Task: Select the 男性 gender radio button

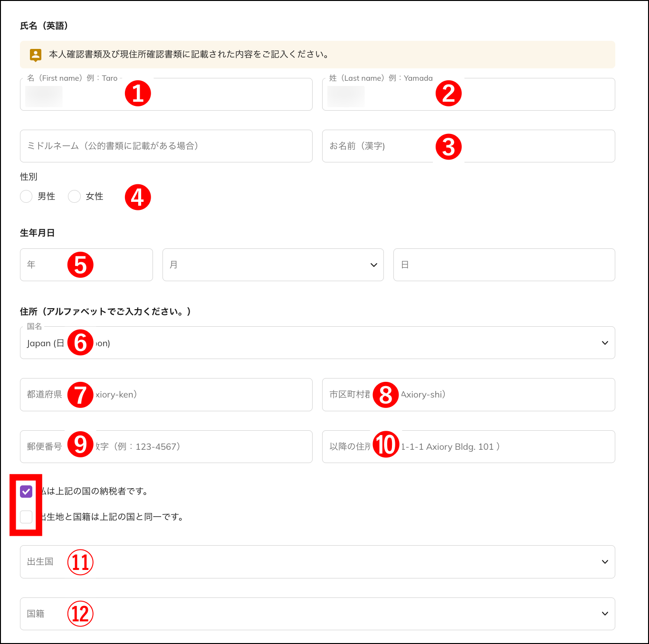Action: [x=26, y=196]
